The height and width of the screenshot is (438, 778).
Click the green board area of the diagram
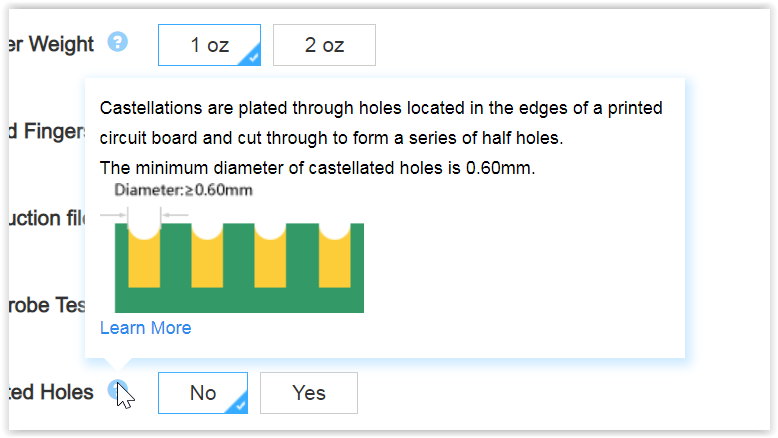coord(240,300)
